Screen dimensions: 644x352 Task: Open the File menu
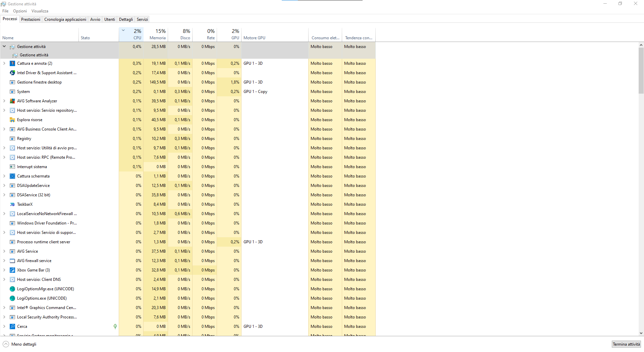pos(5,11)
